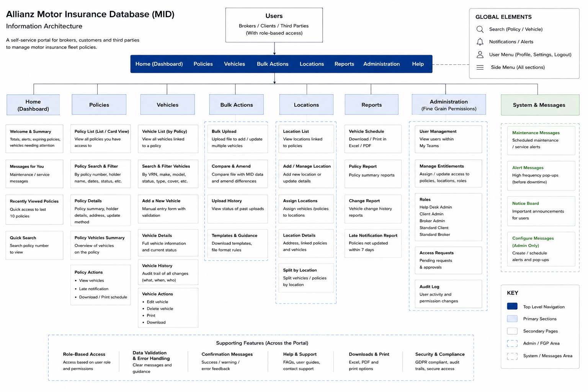Click 'Role-Based Access' in Supporting Features
The width and height of the screenshot is (588, 392).
pyautogui.click(x=84, y=354)
